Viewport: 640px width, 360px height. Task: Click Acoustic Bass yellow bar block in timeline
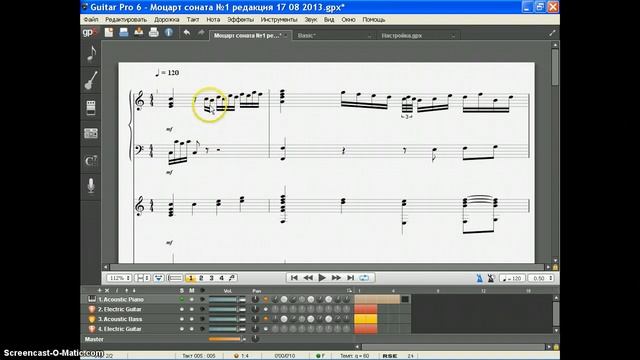[365, 319]
